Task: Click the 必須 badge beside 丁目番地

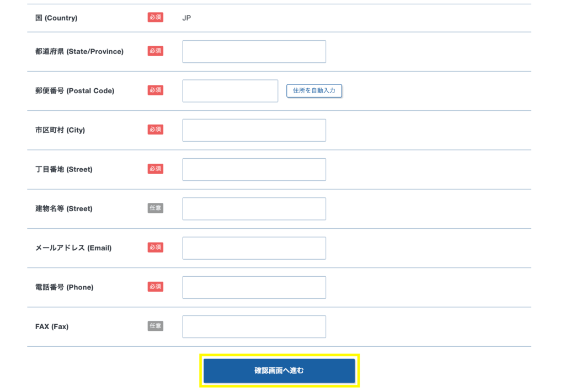Action: [155, 169]
